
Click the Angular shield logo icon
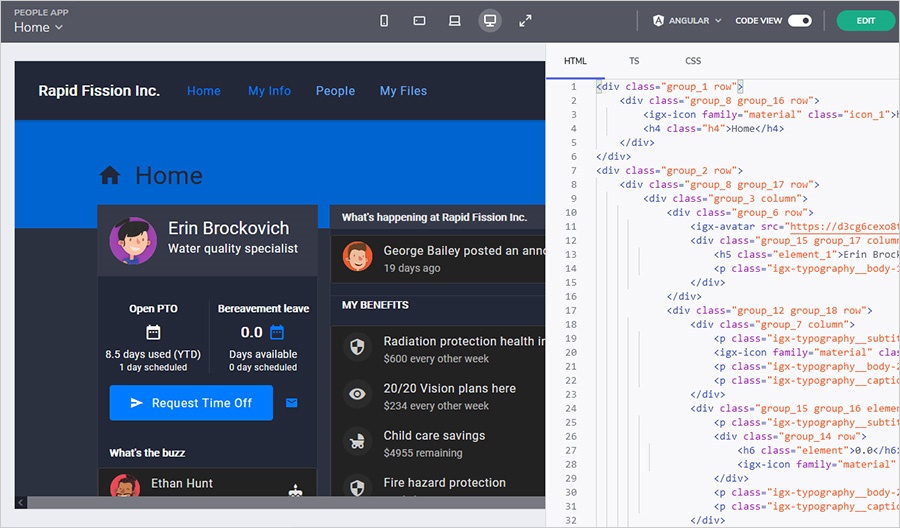tap(658, 21)
